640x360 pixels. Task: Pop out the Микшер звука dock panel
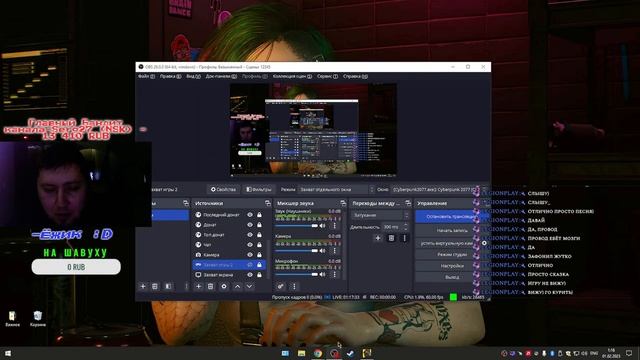[343, 203]
